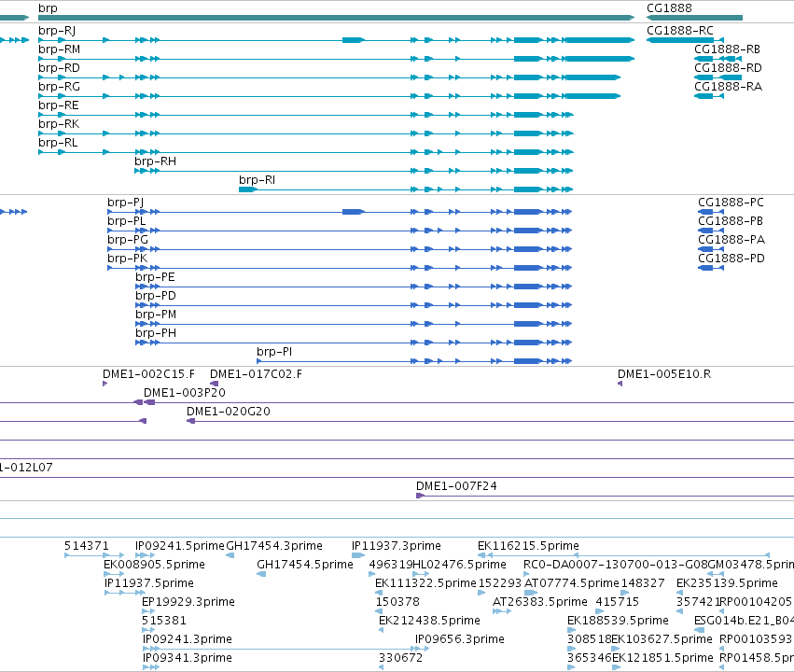Select the brp gene label

pos(49,8)
